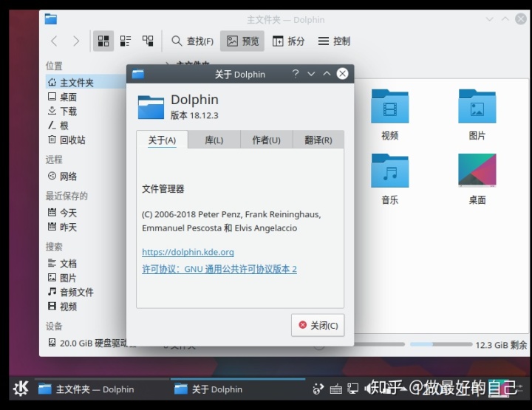Open the 控制 menu
Screen dimensions: 532x410
coord(334,41)
